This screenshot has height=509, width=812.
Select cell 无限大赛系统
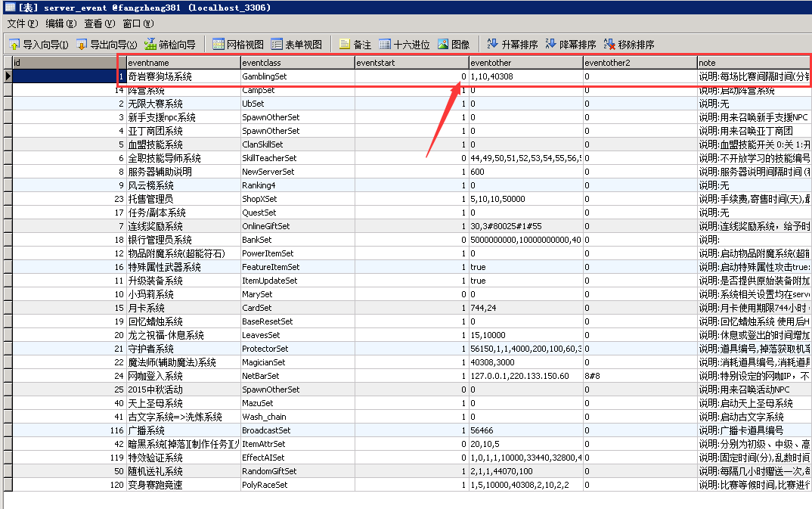[x=183, y=104]
